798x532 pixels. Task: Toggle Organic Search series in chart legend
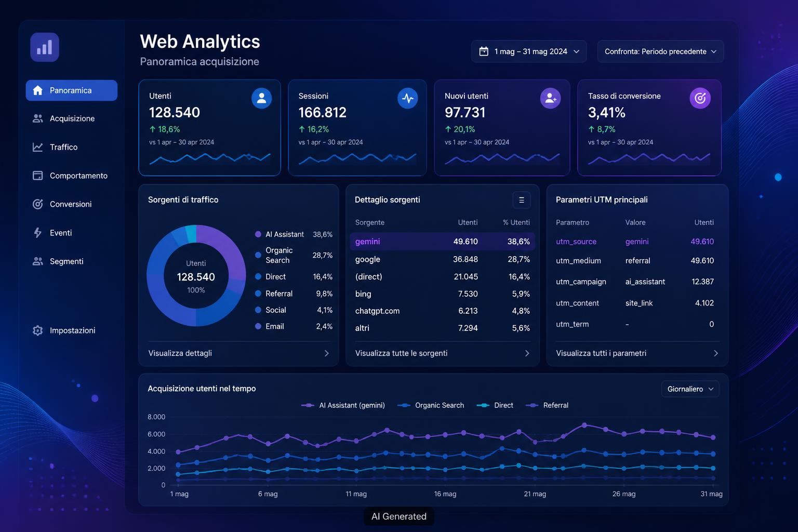[430, 405]
